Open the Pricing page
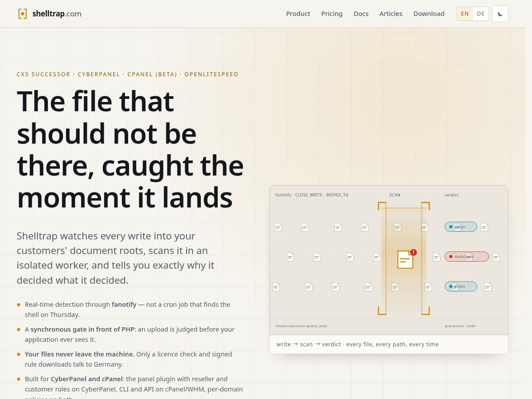The width and height of the screenshot is (532, 399). [332, 14]
